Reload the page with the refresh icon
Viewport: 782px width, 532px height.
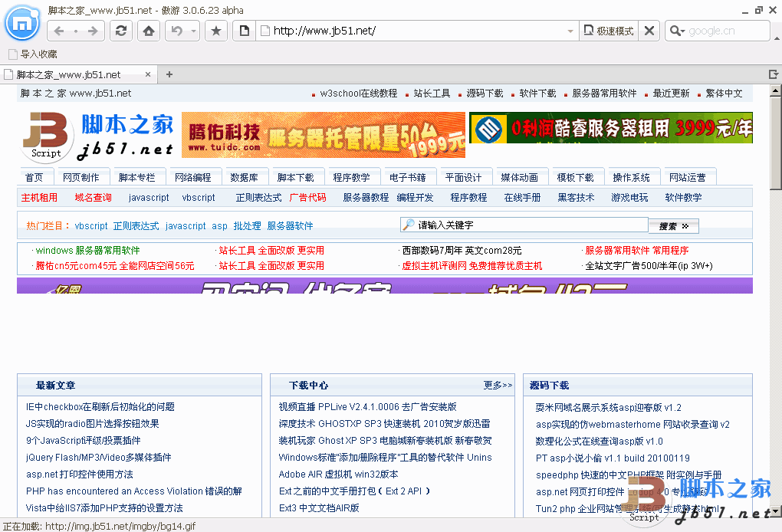(x=120, y=31)
